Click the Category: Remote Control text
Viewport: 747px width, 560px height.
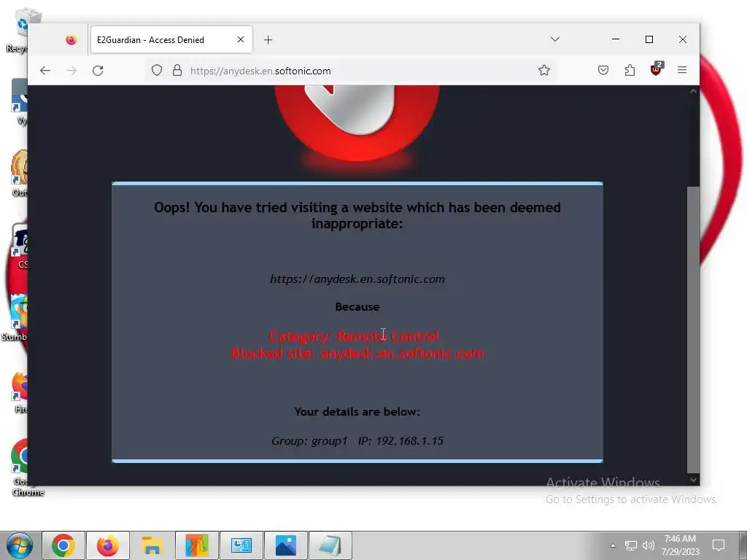pyautogui.click(x=354, y=336)
